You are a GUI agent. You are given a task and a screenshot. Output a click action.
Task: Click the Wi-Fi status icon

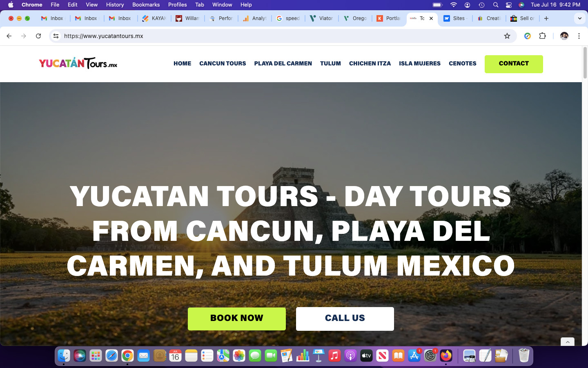click(454, 5)
